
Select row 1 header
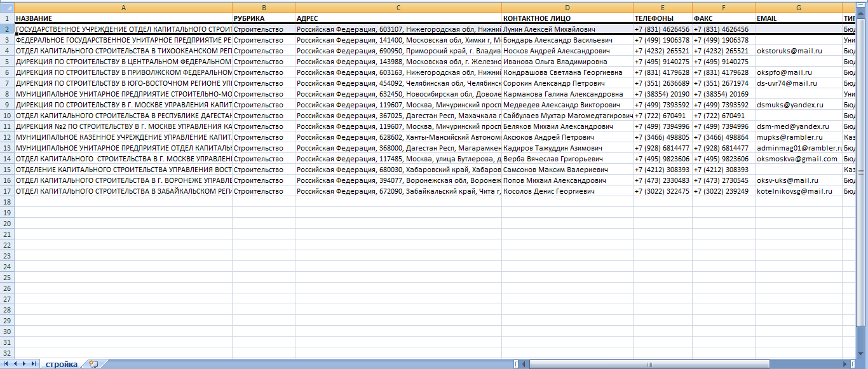7,18
